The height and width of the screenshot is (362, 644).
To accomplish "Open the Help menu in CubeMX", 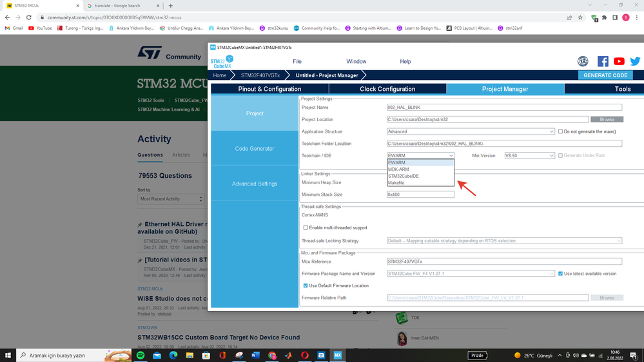I will coord(405,62).
